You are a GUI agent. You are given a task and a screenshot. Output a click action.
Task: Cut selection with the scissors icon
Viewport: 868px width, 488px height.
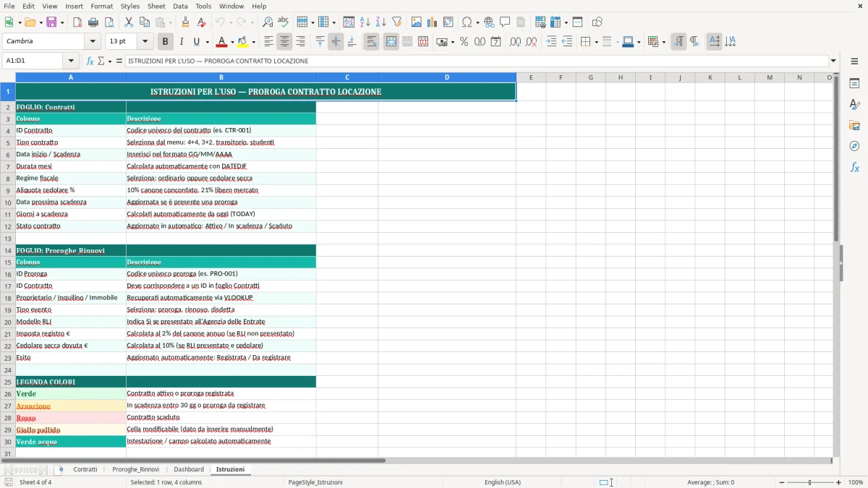[129, 22]
